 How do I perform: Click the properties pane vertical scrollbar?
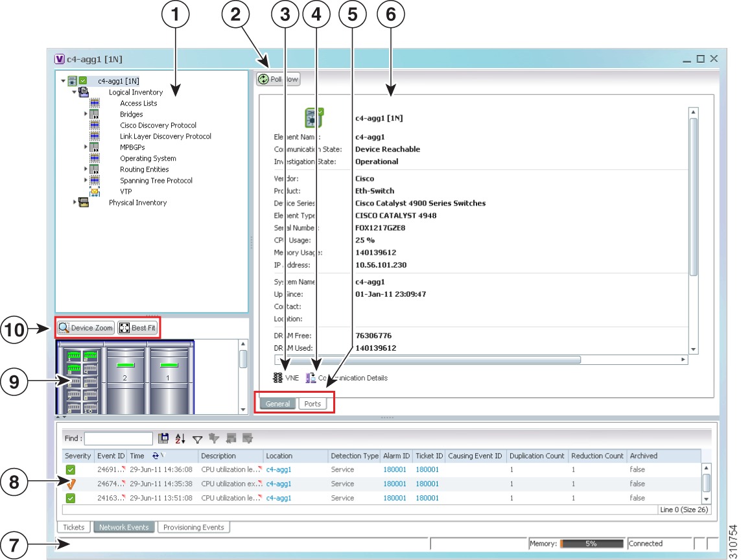(693, 231)
